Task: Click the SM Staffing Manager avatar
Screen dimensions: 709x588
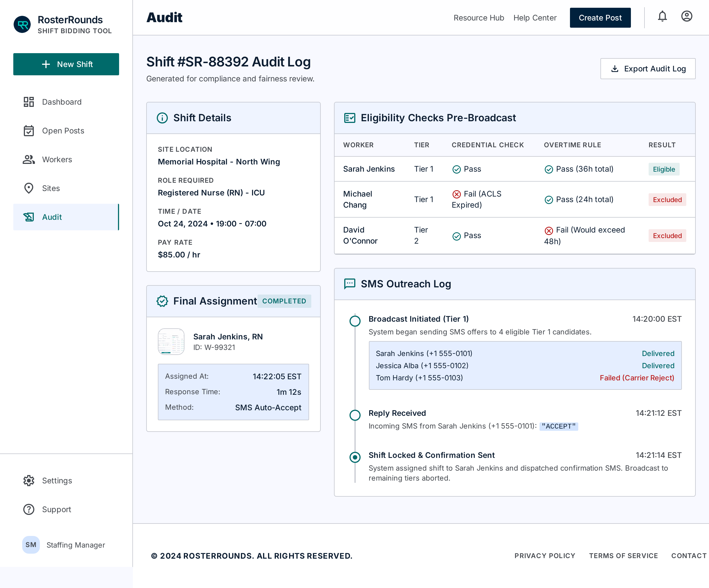Action: 31,545
